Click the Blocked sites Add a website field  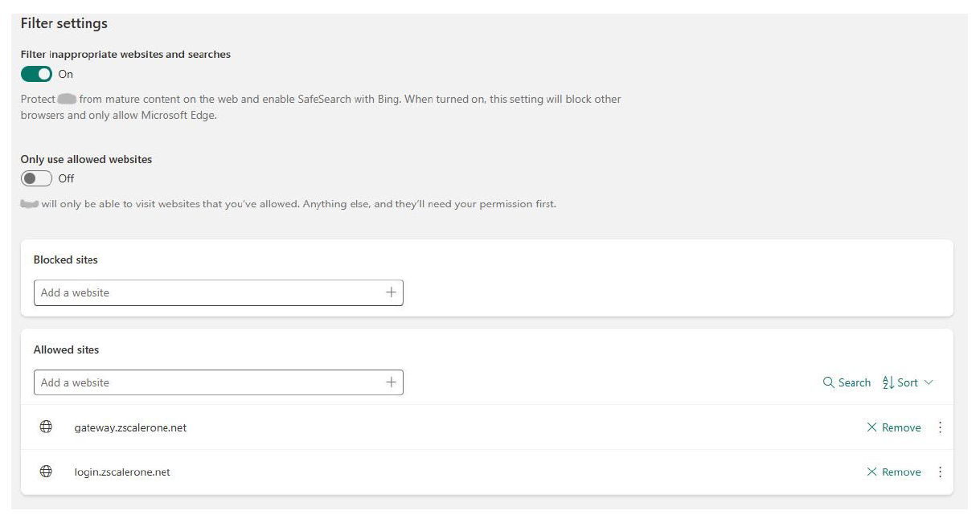pos(209,292)
